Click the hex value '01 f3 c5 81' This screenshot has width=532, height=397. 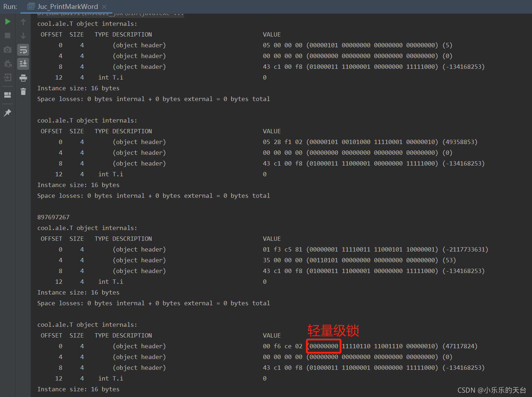pos(283,249)
